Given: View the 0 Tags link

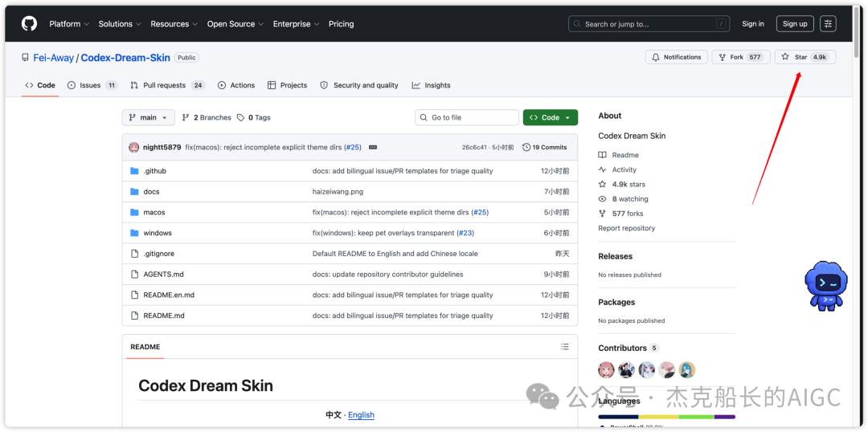Looking at the screenshot, I should coord(253,117).
